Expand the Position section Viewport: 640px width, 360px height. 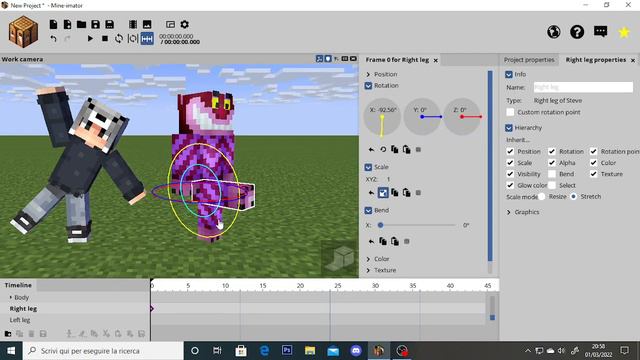pos(368,74)
